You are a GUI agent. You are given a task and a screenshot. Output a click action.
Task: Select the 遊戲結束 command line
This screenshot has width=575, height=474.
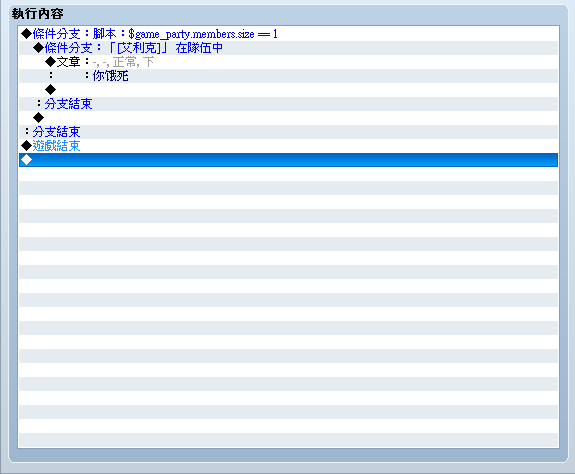point(288,146)
